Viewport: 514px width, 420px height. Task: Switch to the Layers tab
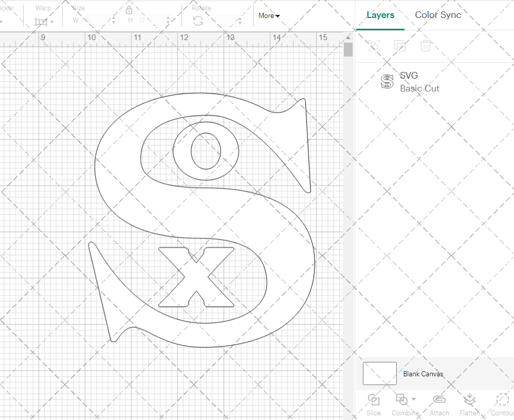point(380,15)
